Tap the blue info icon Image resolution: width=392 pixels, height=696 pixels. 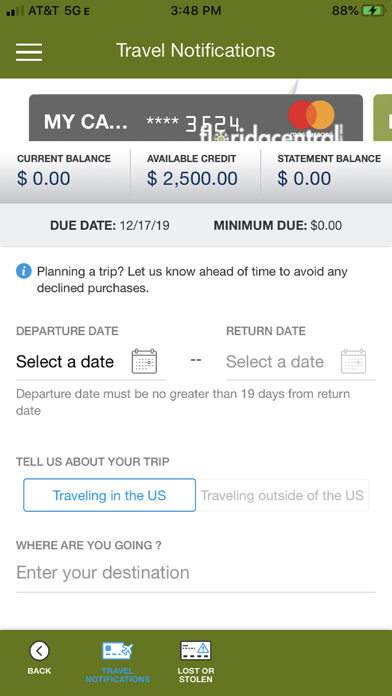24,271
